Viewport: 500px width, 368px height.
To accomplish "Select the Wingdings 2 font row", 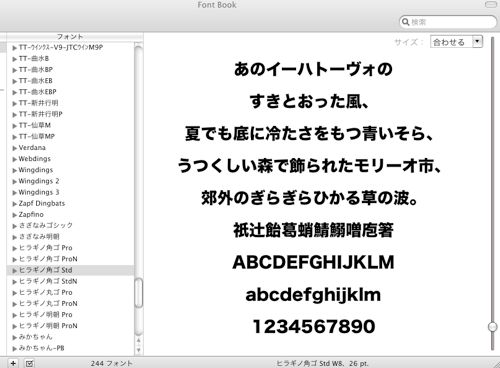I will [70, 181].
